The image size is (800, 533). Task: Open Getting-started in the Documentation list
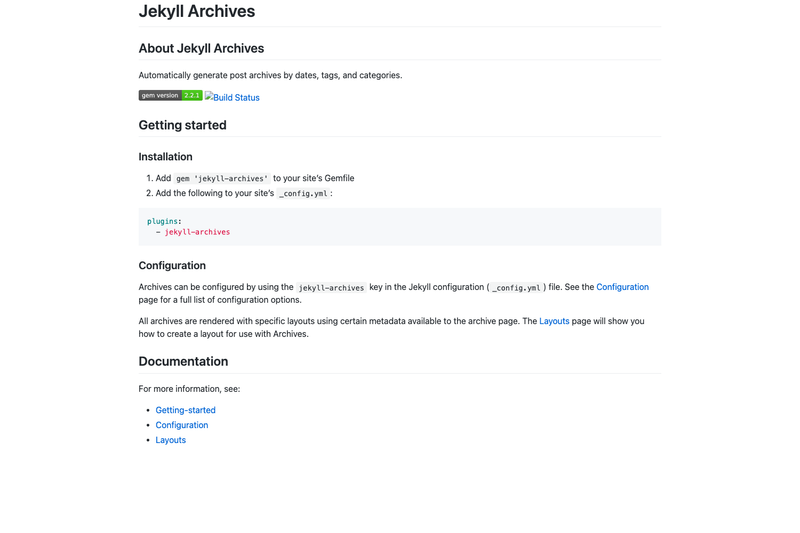[x=185, y=410]
